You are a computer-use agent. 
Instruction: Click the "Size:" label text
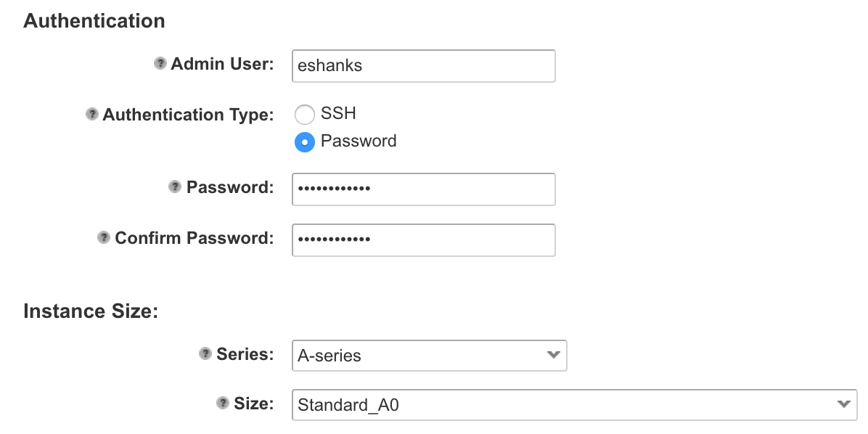click(x=253, y=404)
